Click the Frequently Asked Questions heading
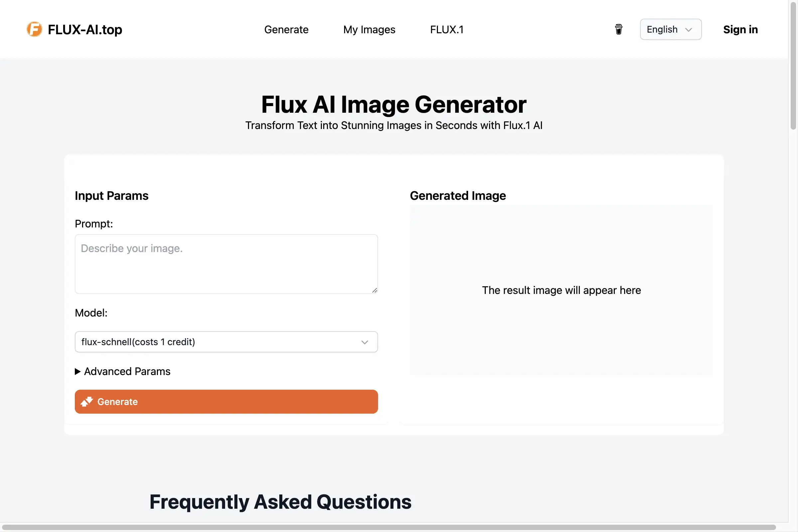 tap(281, 502)
